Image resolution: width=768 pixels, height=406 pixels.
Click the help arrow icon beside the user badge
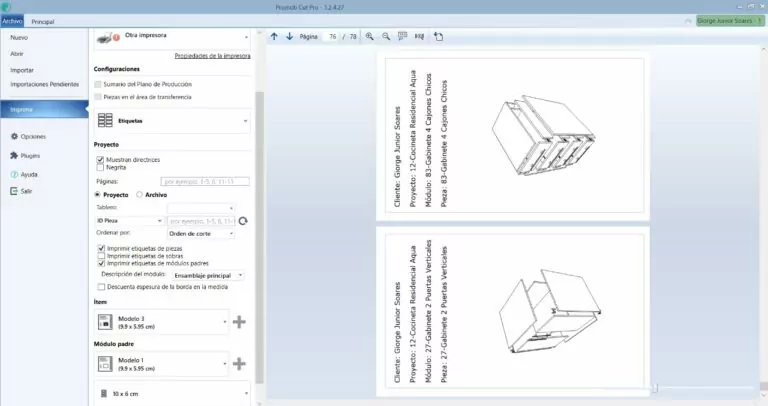click(688, 21)
